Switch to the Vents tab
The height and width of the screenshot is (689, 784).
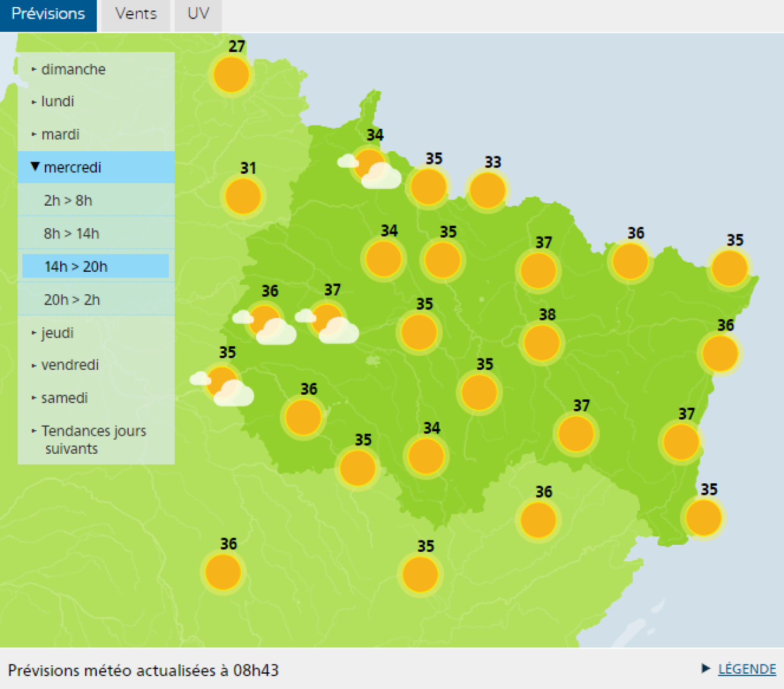135,12
